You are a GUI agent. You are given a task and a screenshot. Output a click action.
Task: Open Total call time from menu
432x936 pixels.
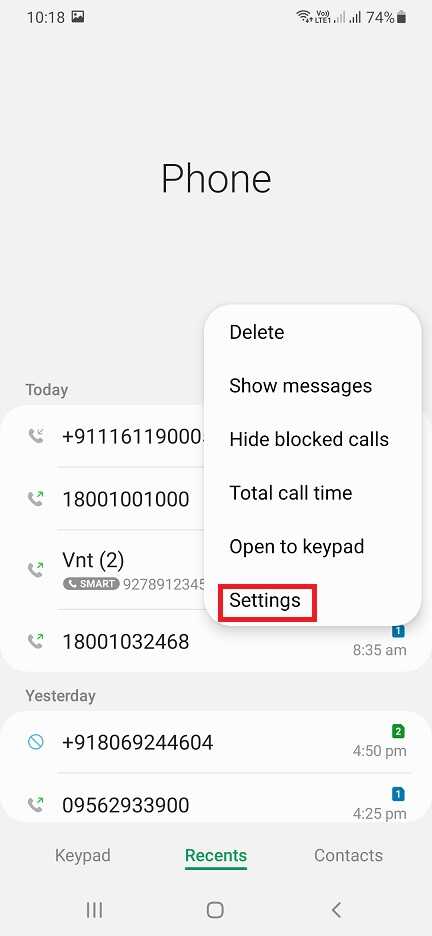click(291, 493)
